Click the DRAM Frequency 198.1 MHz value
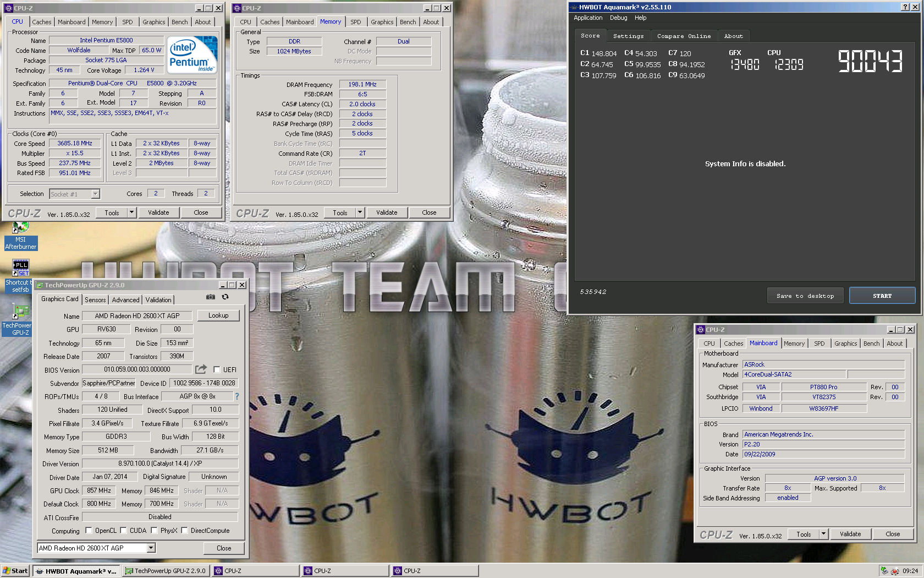 click(362, 84)
